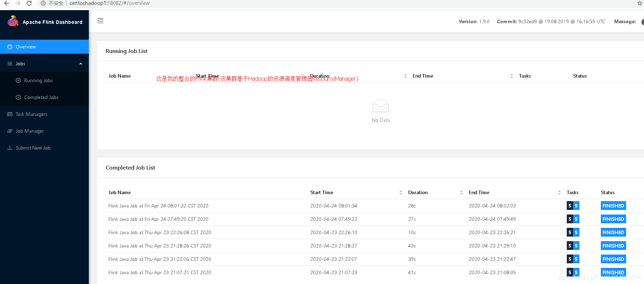Sort running jobs by End Time
This screenshot has width=644, height=284.
(x=512, y=76)
